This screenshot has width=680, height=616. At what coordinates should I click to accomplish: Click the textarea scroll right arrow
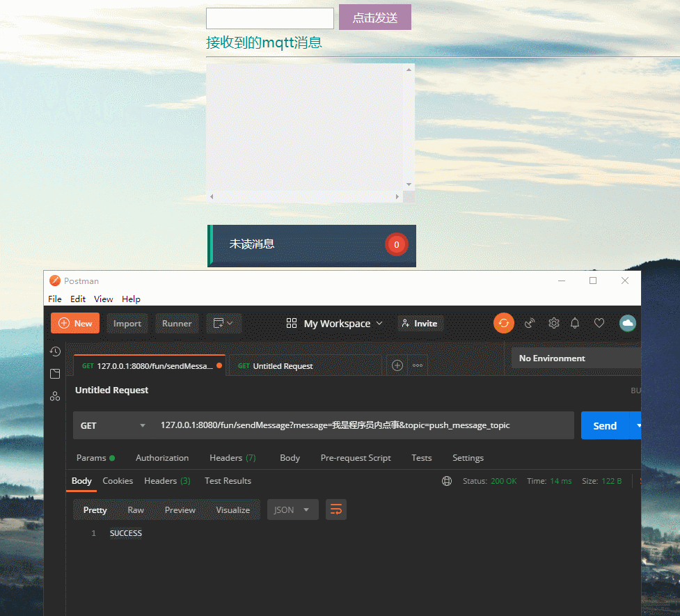coord(397,196)
